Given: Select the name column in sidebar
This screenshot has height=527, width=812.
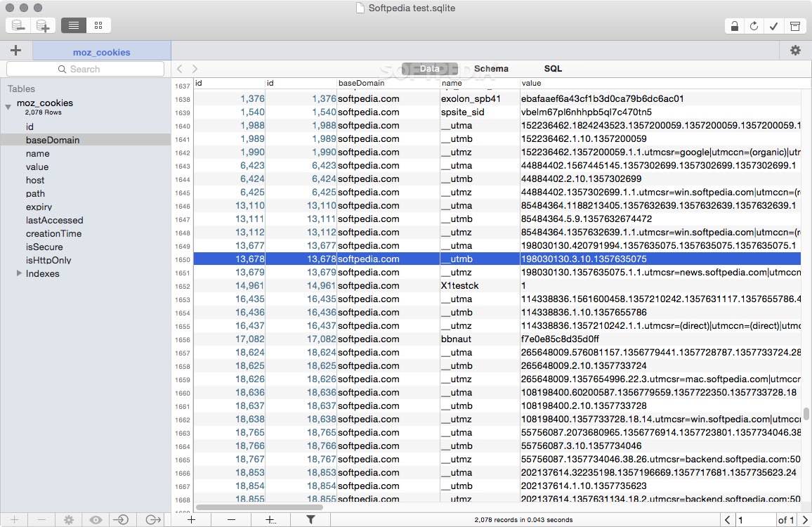Looking at the screenshot, I should [38, 153].
